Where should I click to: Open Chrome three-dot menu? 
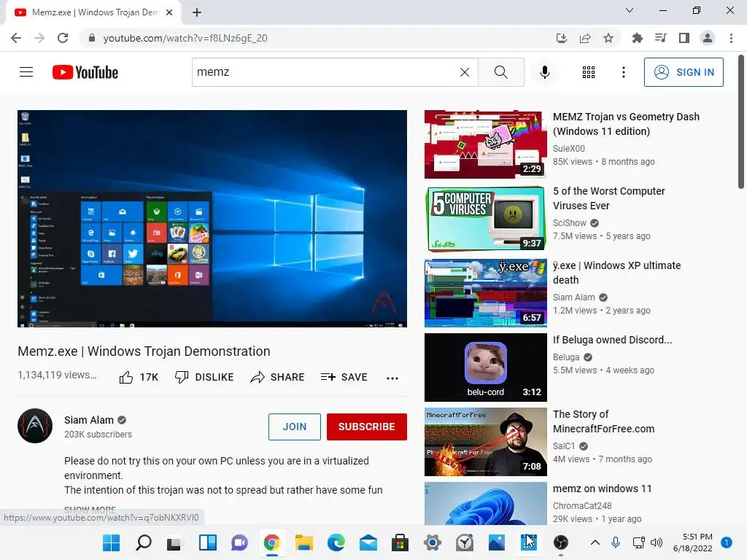[731, 38]
